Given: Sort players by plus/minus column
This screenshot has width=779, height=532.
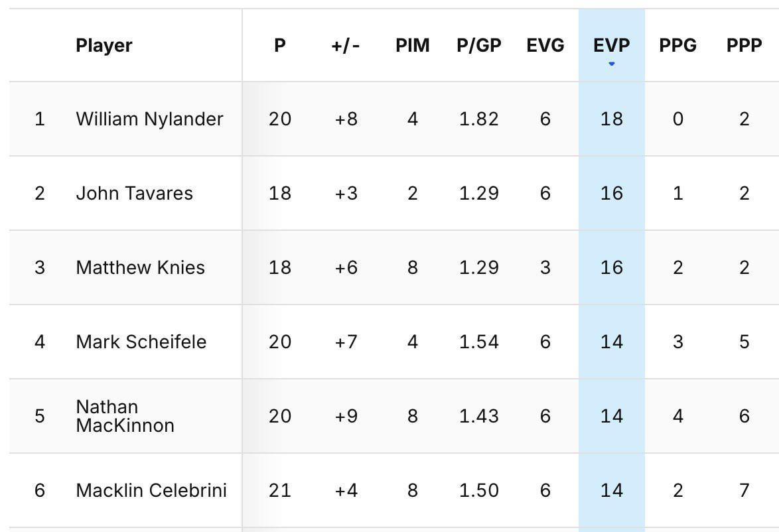Looking at the screenshot, I should coord(344,45).
